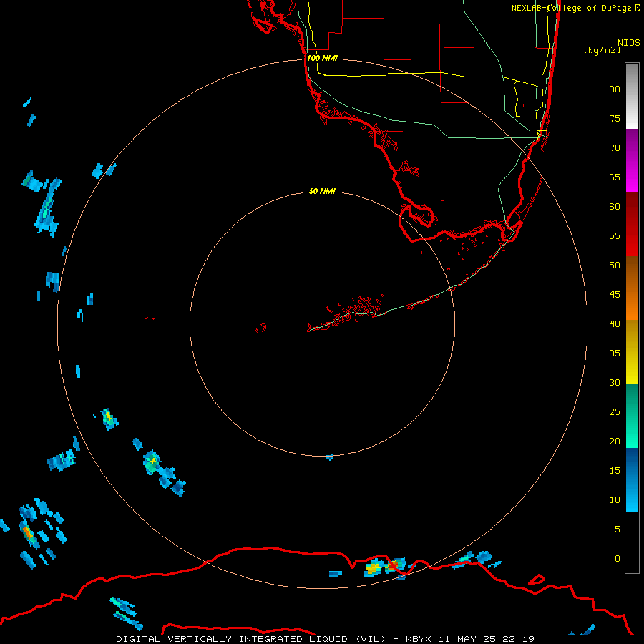Pick the "50" scale value

coord(615,265)
